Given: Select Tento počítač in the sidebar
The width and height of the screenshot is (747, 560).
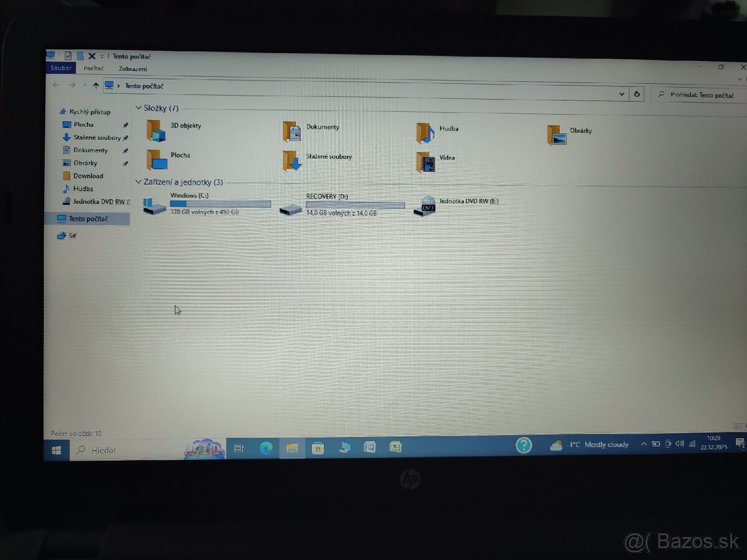Looking at the screenshot, I should tap(82, 219).
